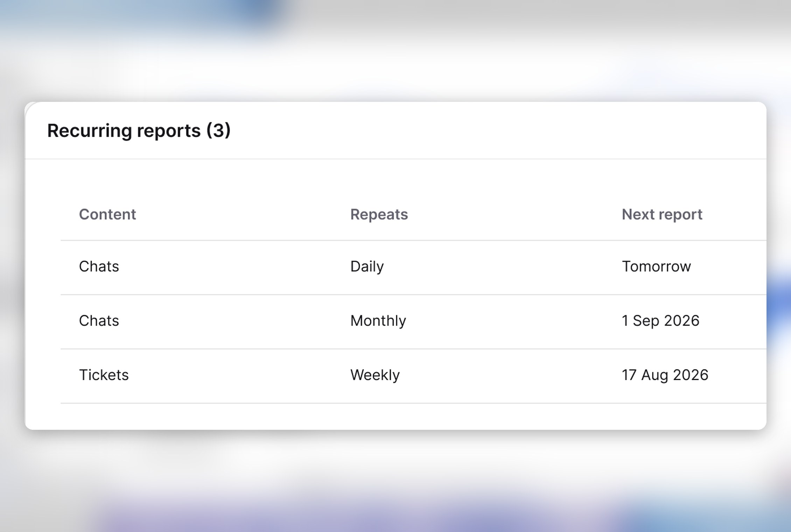791x532 pixels.
Task: Click the Monthly repeat value
Action: coord(378,321)
